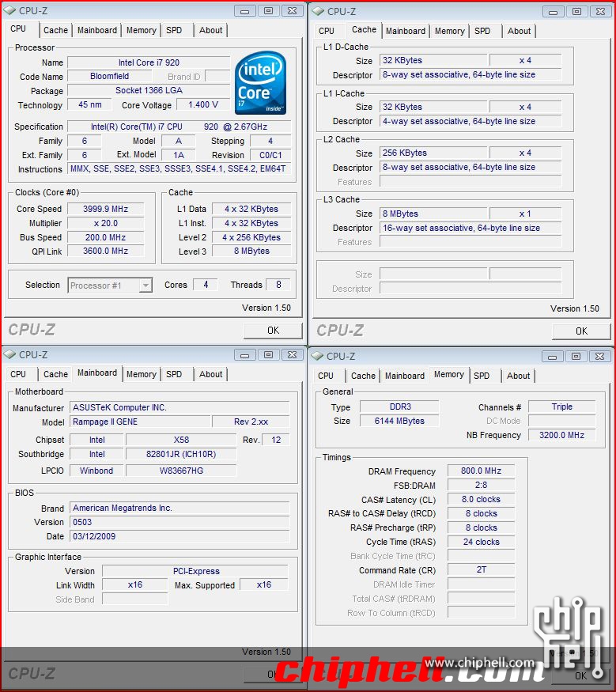Click the Intel Core i7 logo in CPU window
Image resolution: width=616 pixels, height=692 pixels.
(260, 83)
